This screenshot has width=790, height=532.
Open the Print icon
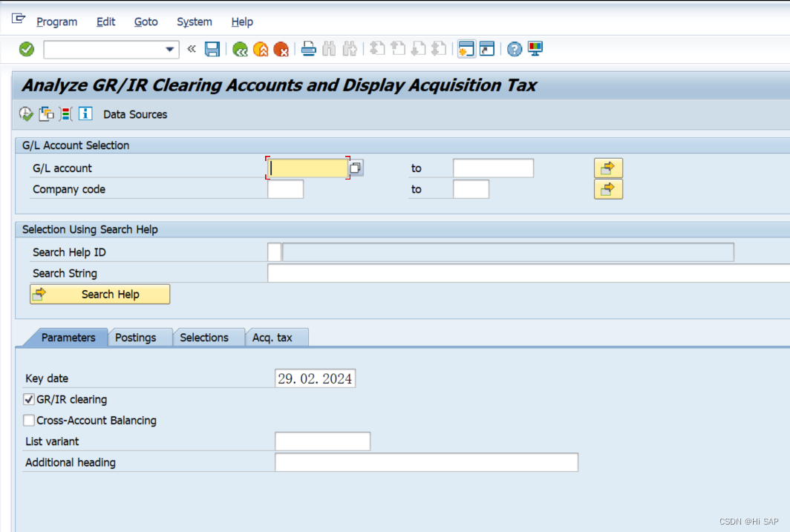point(308,48)
